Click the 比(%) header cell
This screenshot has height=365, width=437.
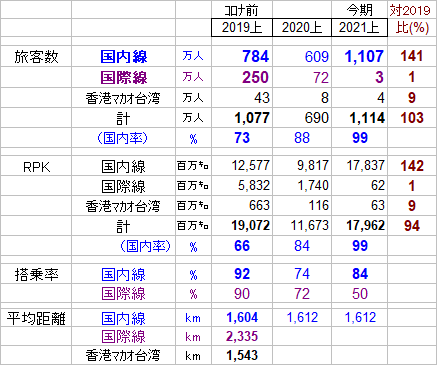[412, 27]
